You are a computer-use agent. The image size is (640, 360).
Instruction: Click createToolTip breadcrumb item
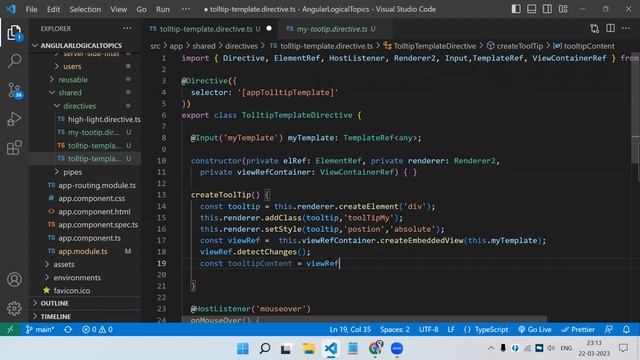(520, 46)
